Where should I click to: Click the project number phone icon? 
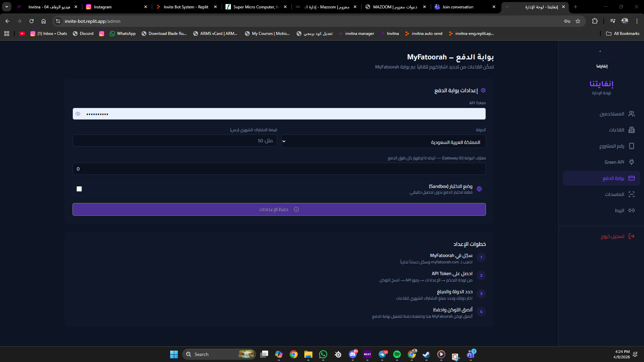coord(631,146)
